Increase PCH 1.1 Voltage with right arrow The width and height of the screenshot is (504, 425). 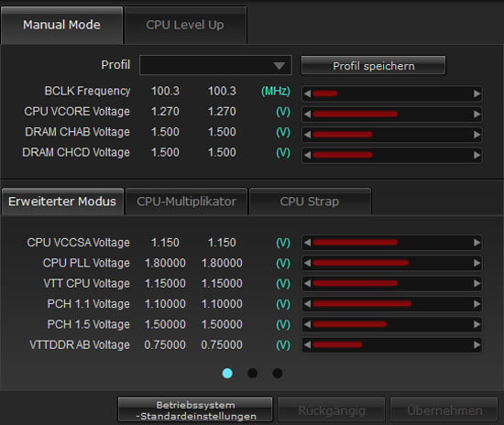tap(477, 304)
